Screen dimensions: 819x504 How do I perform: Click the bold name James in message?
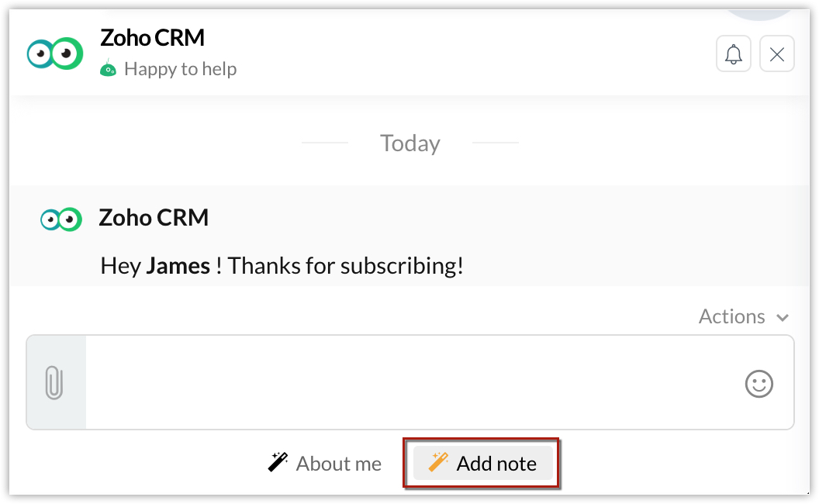point(178,266)
